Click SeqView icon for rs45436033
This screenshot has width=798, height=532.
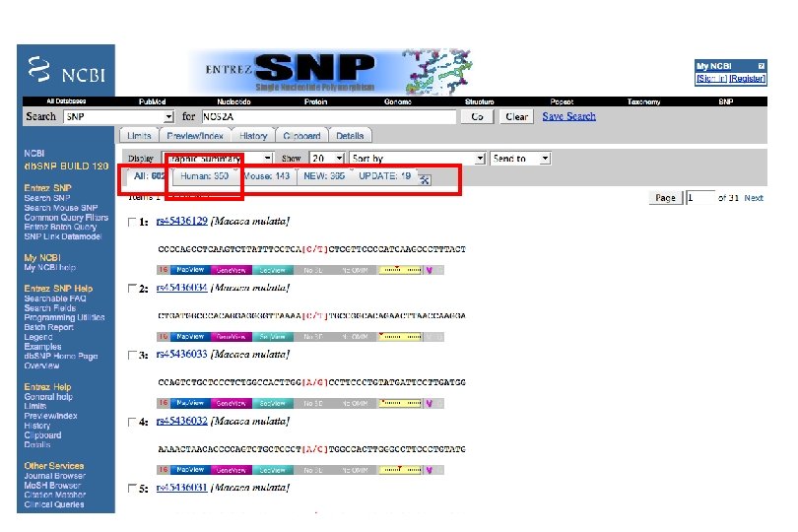pyautogui.click(x=272, y=403)
